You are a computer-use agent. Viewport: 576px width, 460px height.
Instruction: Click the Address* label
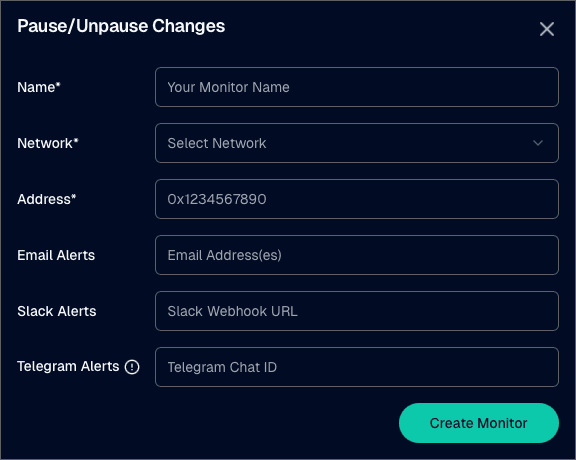pos(46,199)
